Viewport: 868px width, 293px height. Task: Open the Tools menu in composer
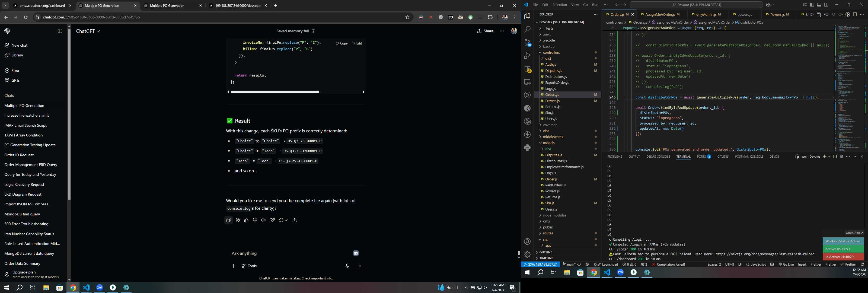(249, 266)
